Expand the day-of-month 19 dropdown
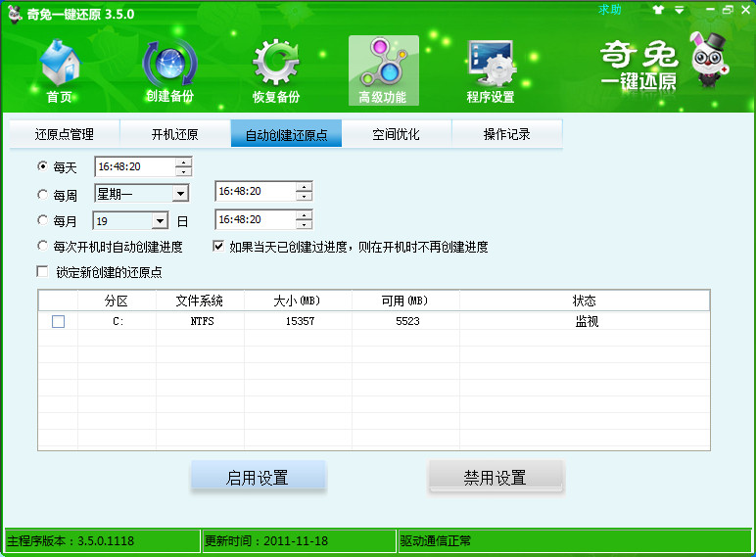The width and height of the screenshot is (756, 557). click(x=160, y=221)
